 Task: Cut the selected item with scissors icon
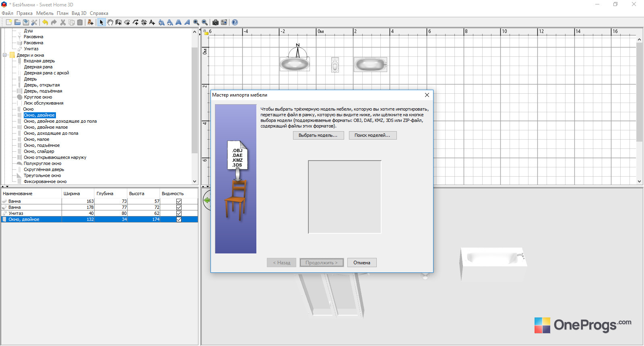point(63,23)
